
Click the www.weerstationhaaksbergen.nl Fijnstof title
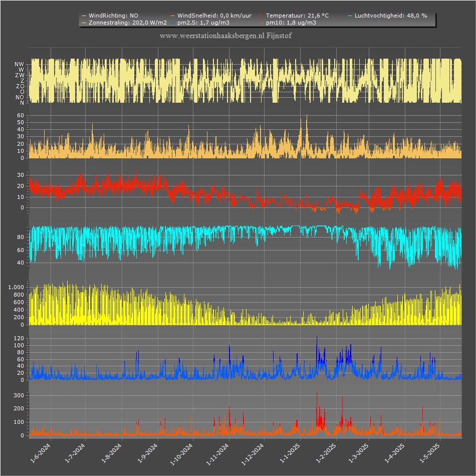coord(225,36)
